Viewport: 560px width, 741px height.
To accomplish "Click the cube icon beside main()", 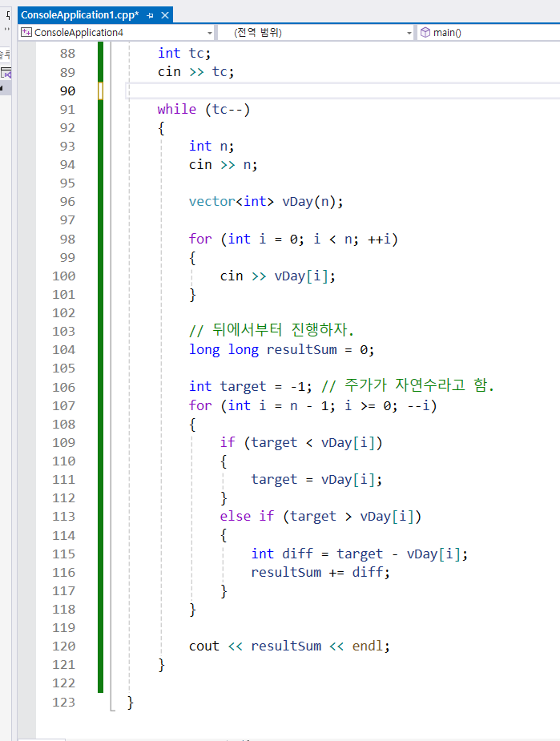I will (425, 33).
